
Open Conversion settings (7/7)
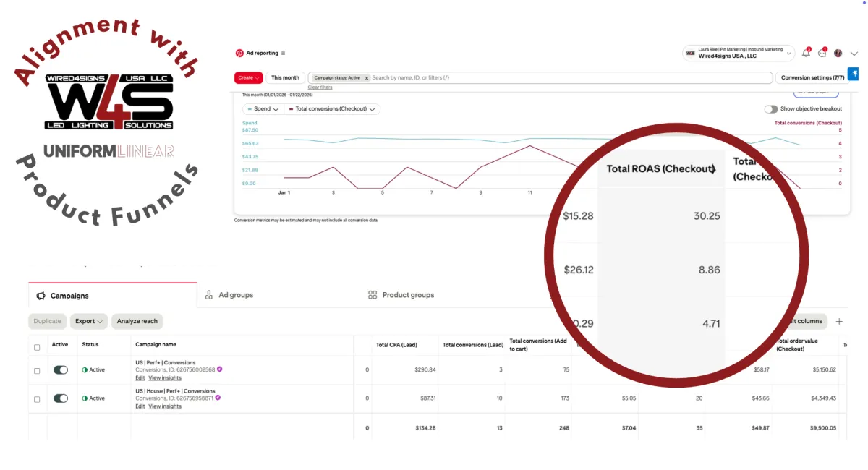tap(812, 77)
